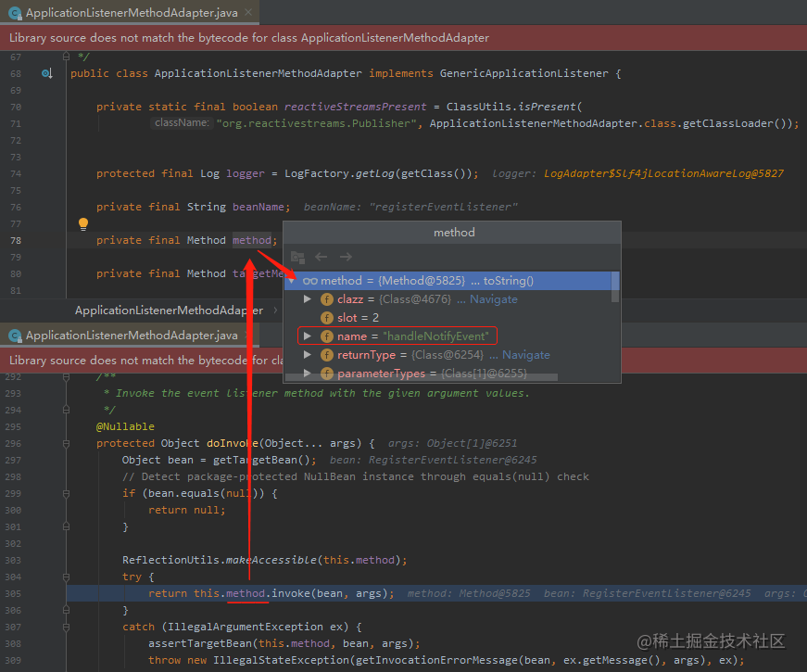Close the top ApplicationListenerMethodAdapter.java tab

[x=248, y=12]
